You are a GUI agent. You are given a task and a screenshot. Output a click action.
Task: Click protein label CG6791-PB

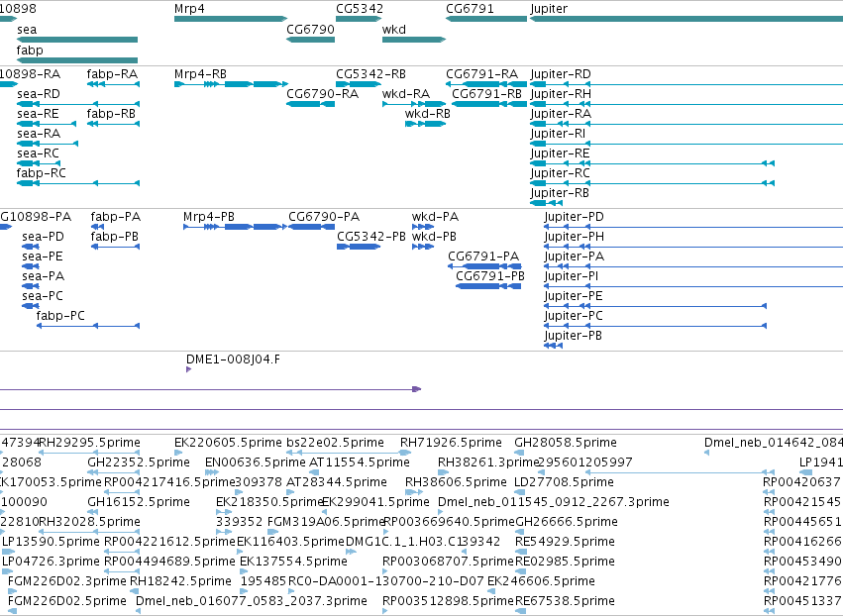(x=490, y=277)
